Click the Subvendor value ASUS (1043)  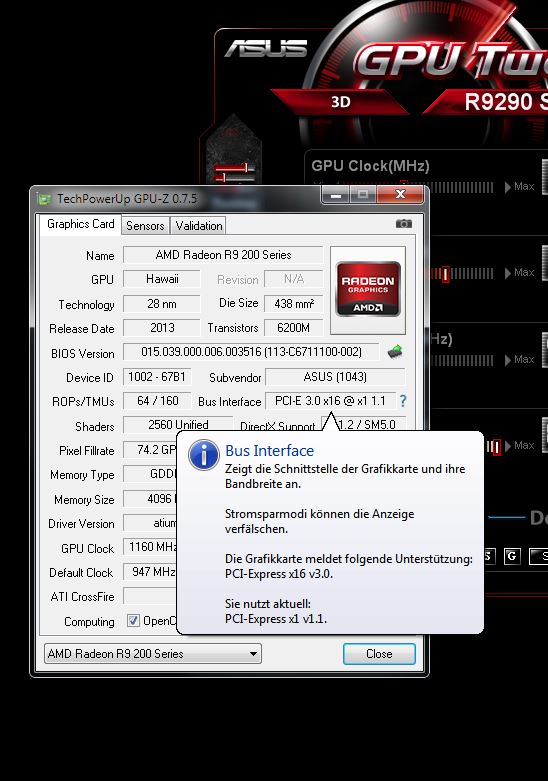click(x=335, y=377)
